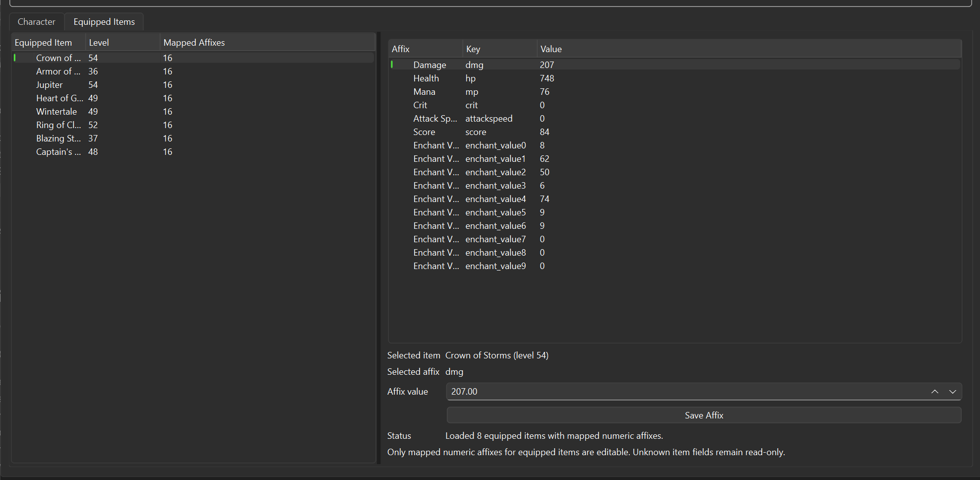The height and width of the screenshot is (480, 980).
Task: Decrease affix value with down arrow
Action: pos(952,392)
